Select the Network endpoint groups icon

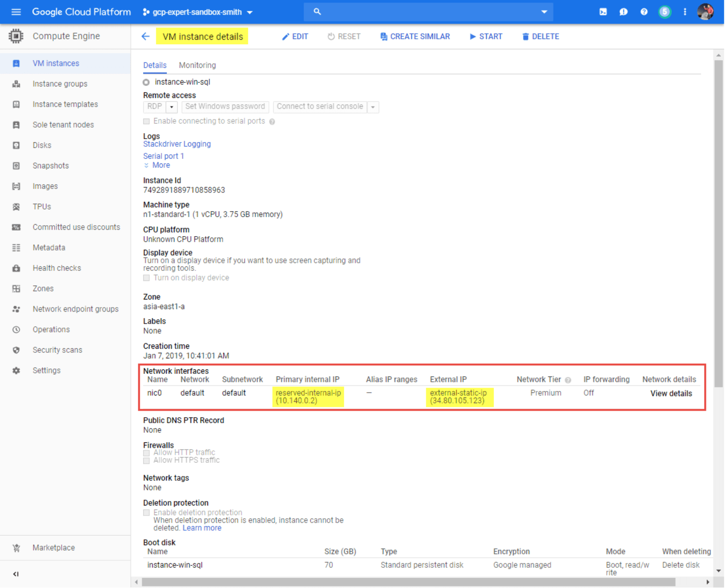pyautogui.click(x=16, y=309)
